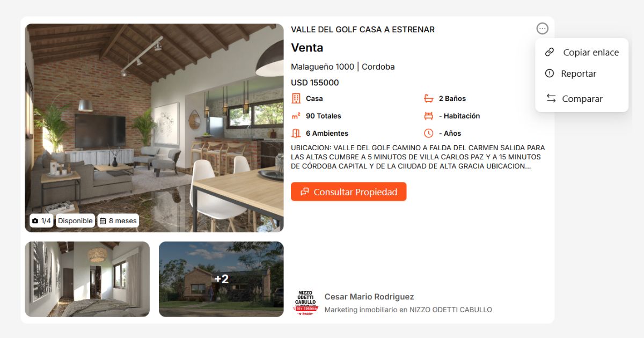
Task: Click the link icon beside Copiar enlace
Action: pyautogui.click(x=549, y=52)
